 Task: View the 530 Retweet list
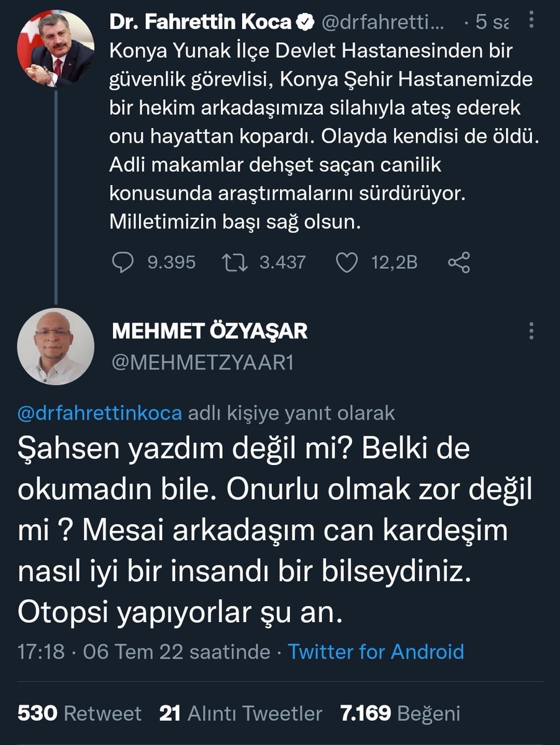79,713
